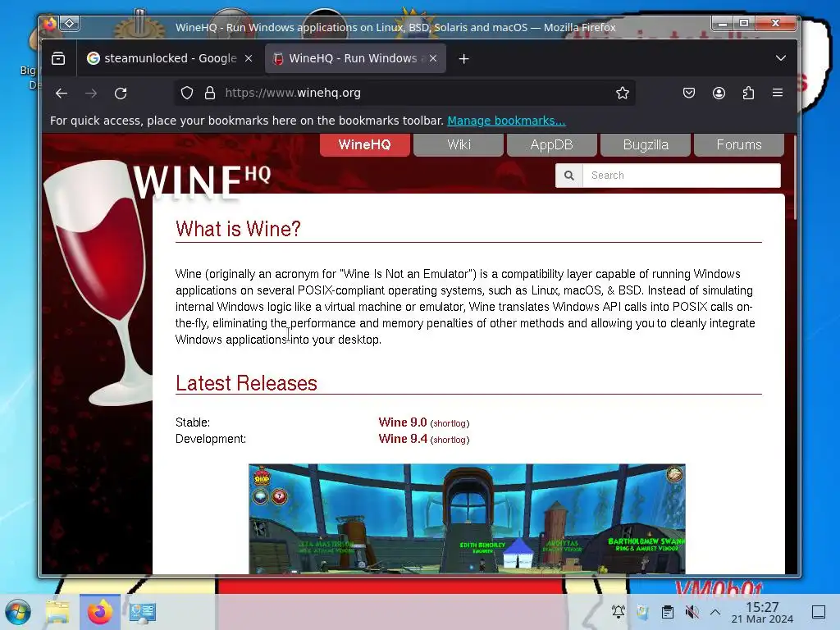Open the notifications bell tray icon
Viewport: 840px width, 630px height.
pyautogui.click(x=619, y=612)
